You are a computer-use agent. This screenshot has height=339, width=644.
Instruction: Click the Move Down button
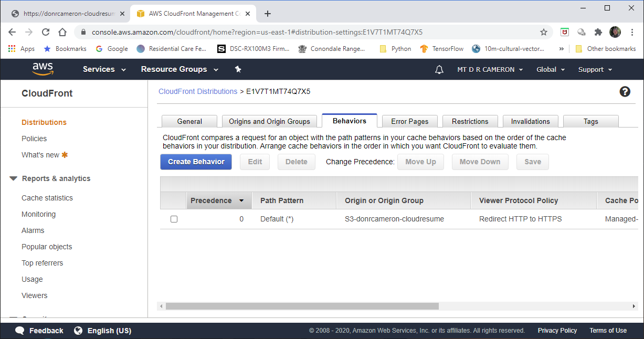click(x=480, y=162)
